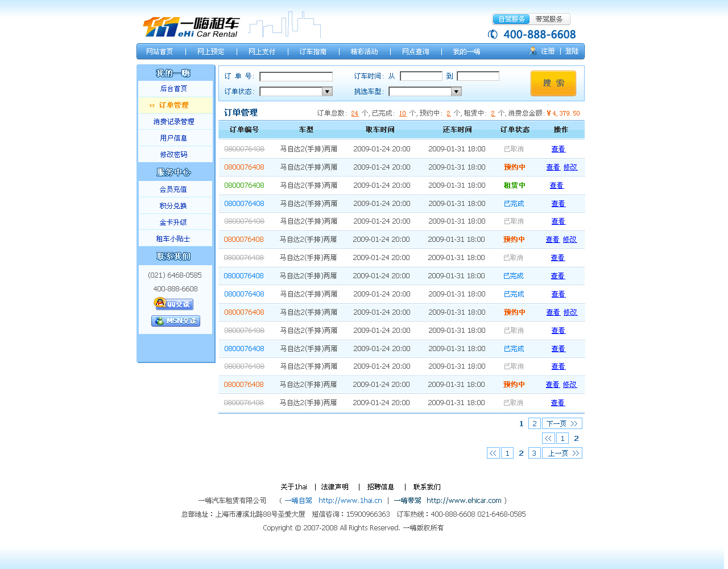Open the http://www.ehicar.com link
This screenshot has height=569, width=728.
464,501
